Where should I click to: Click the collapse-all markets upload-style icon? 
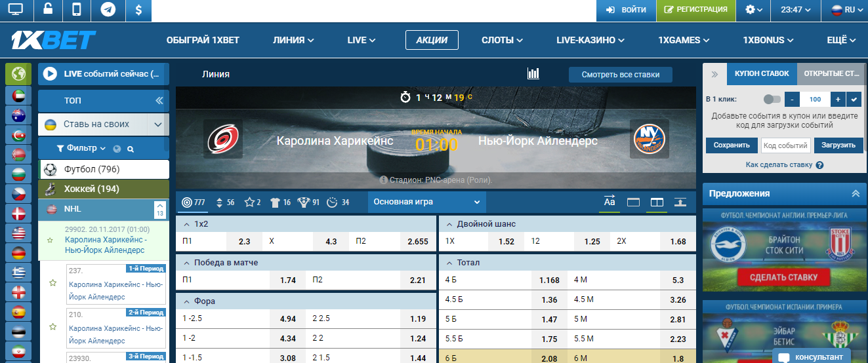tap(680, 202)
